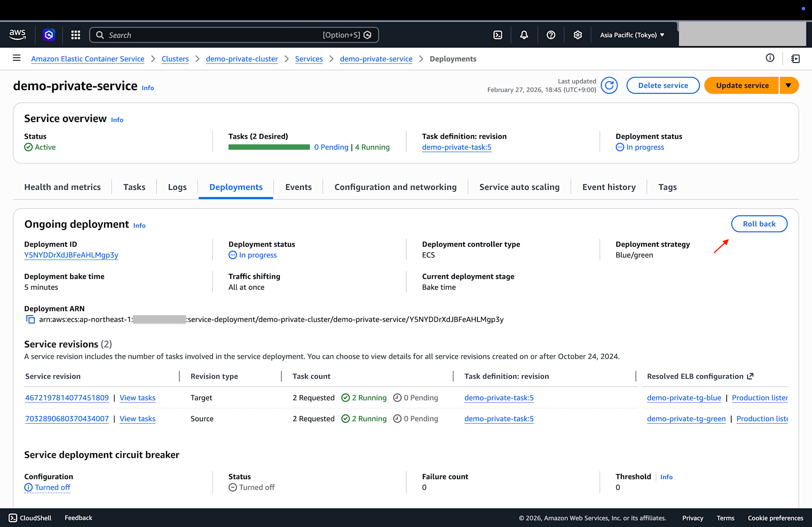Open the settings gear icon

point(578,35)
